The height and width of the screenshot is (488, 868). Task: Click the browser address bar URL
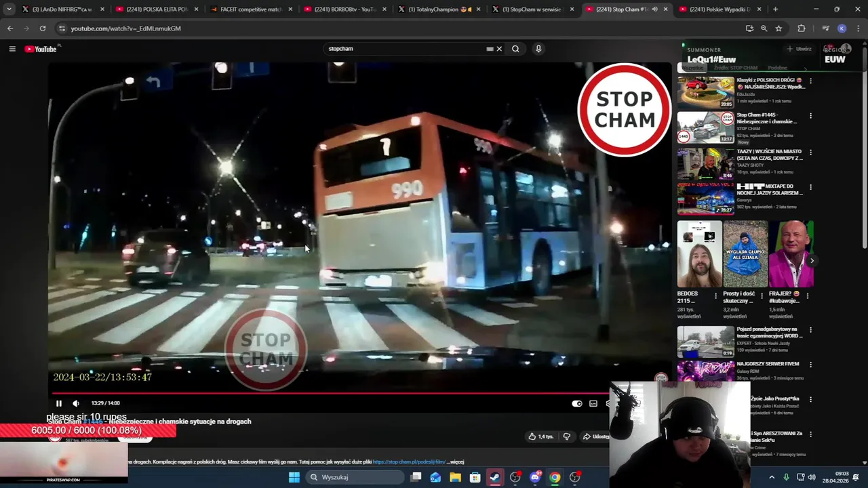point(125,28)
